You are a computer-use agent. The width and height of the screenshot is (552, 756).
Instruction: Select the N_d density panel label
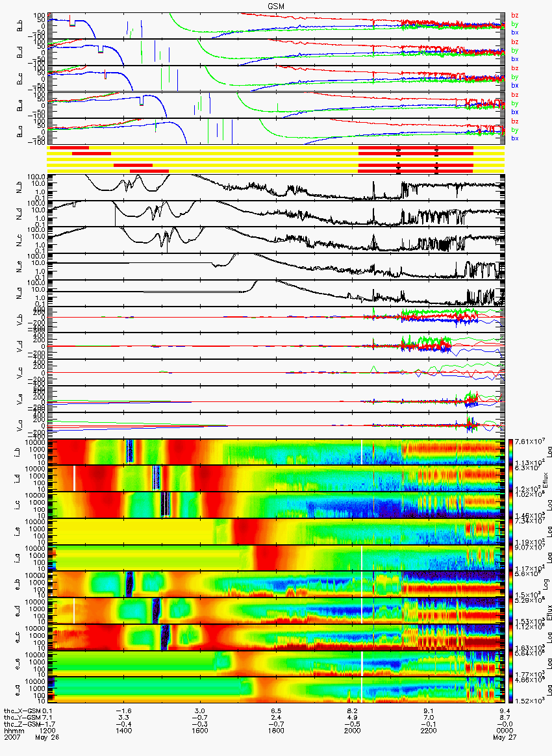click(x=19, y=214)
